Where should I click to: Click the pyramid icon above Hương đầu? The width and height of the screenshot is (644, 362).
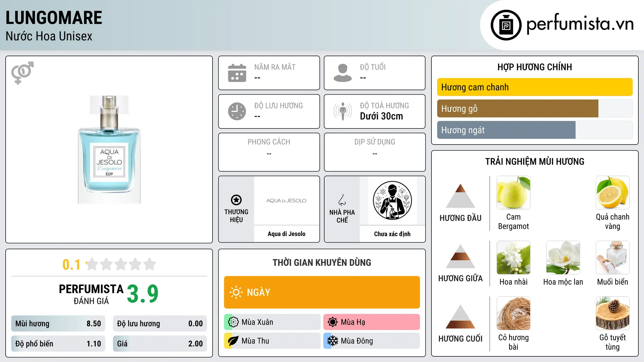pos(460,196)
